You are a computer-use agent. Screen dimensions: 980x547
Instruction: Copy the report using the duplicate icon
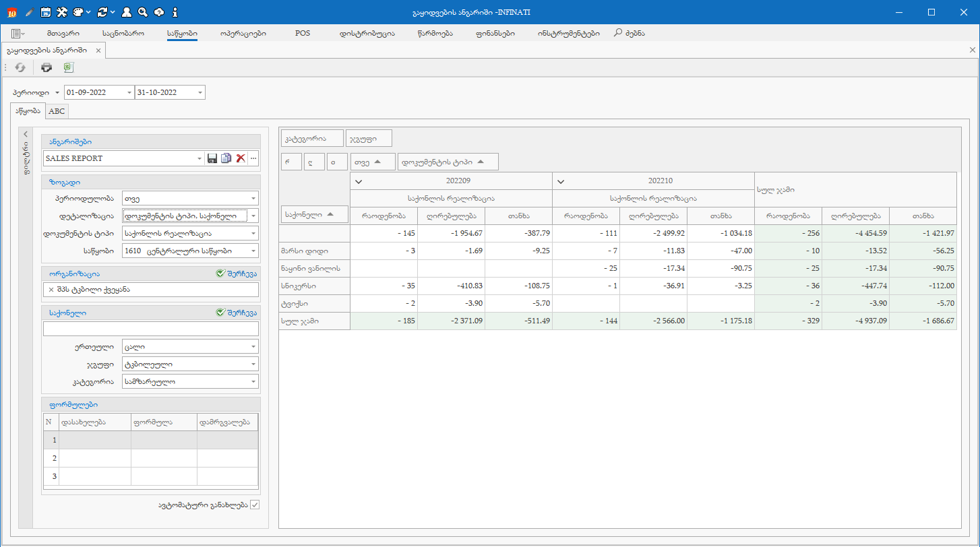click(x=226, y=158)
